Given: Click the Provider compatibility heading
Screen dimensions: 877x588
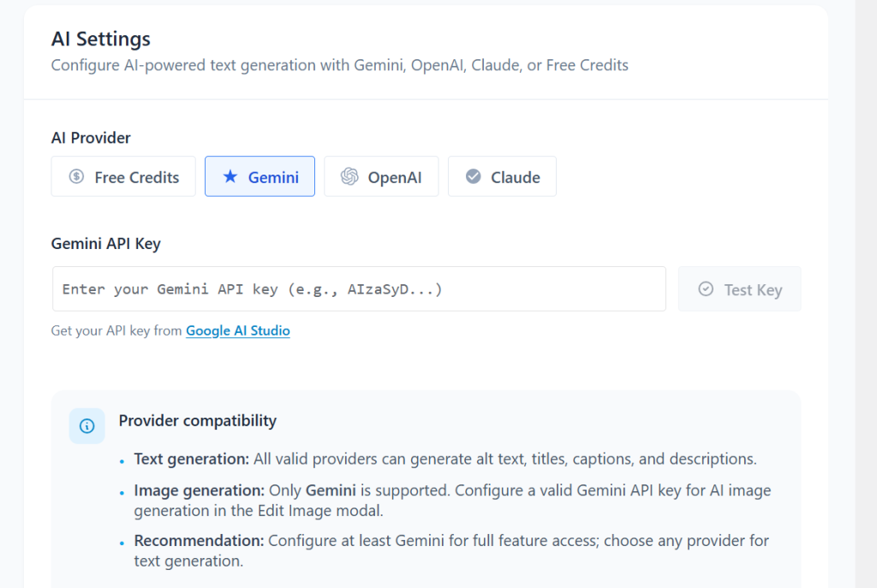Looking at the screenshot, I should pos(197,420).
